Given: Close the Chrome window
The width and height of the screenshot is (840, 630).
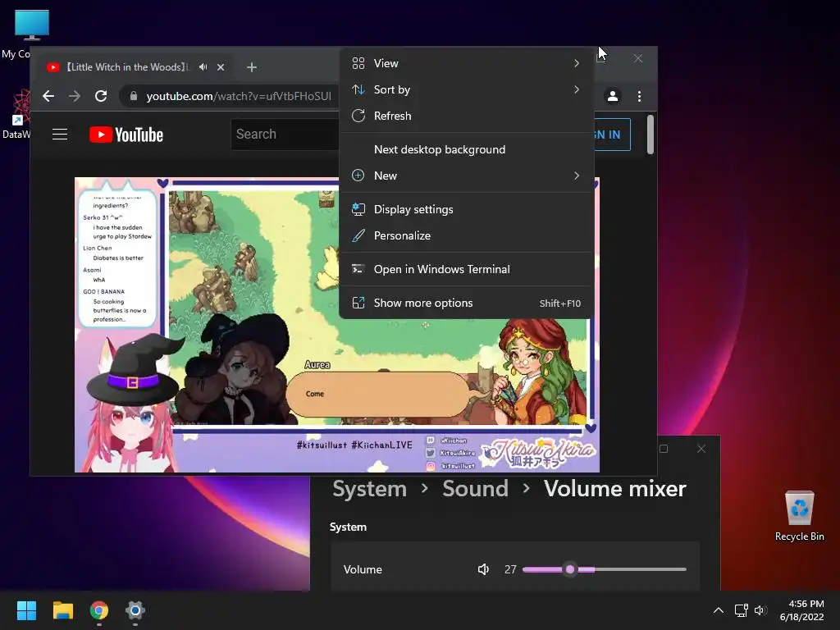Looking at the screenshot, I should 638,58.
